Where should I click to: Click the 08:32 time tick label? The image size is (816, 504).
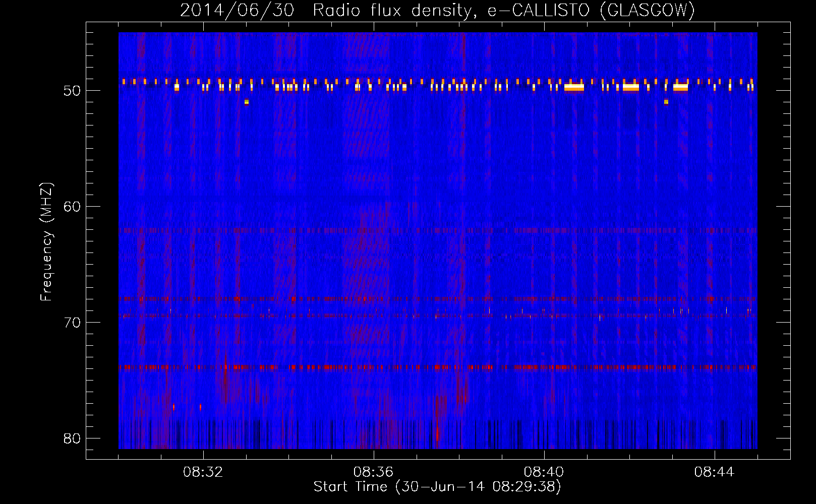click(x=203, y=472)
